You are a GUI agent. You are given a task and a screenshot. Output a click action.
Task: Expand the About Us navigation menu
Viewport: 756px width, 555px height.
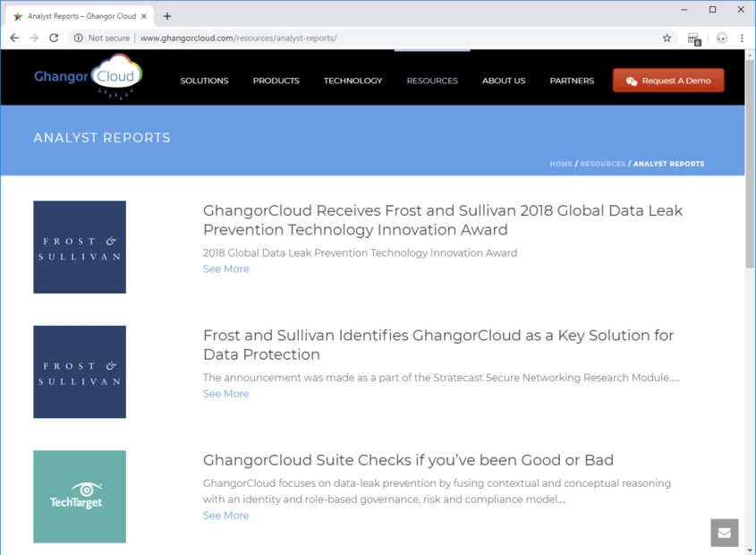coord(504,81)
